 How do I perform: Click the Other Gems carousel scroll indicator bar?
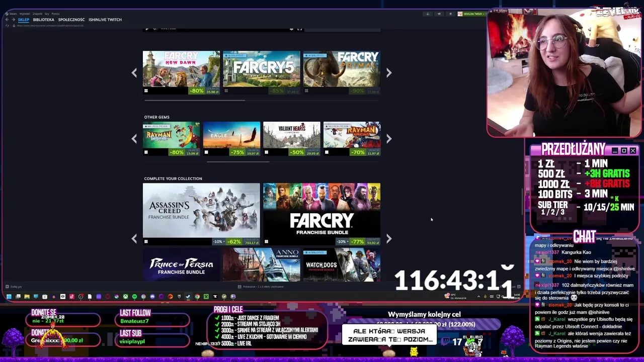(237, 162)
